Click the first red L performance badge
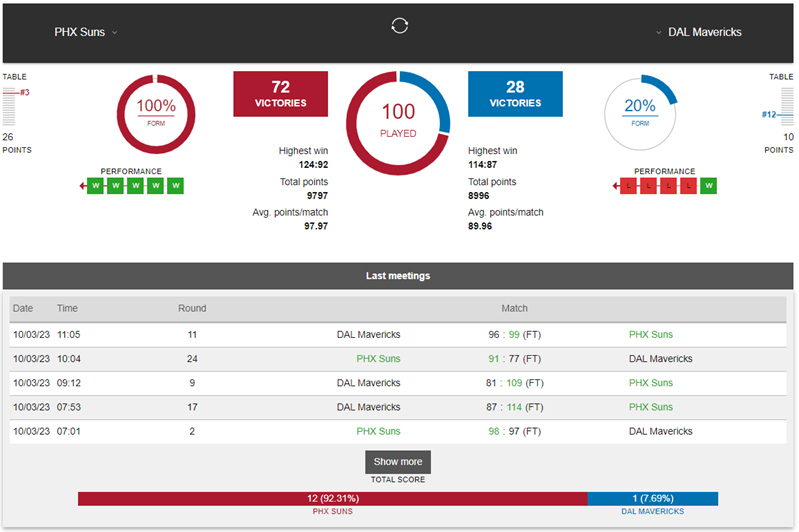 (x=628, y=186)
